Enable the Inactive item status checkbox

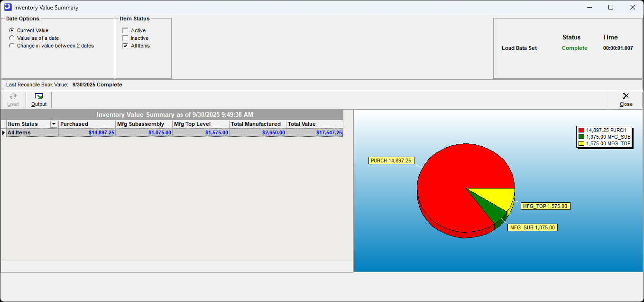click(125, 38)
